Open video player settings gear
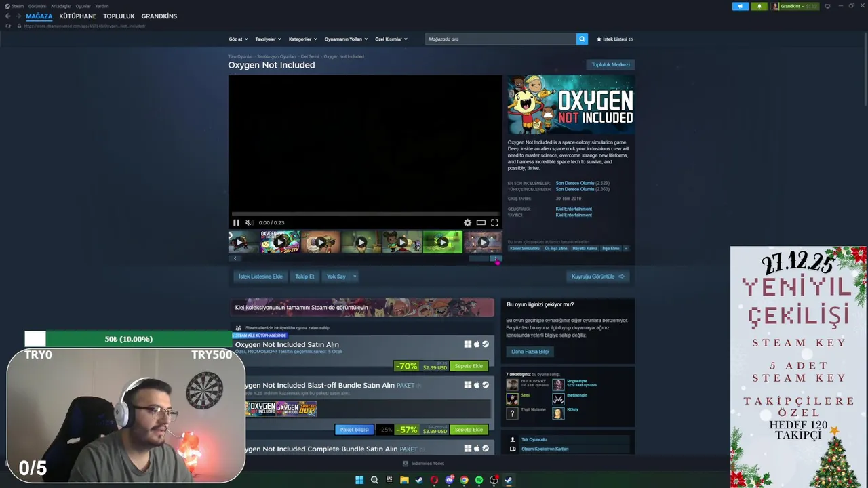The height and width of the screenshot is (488, 868). [x=467, y=222]
